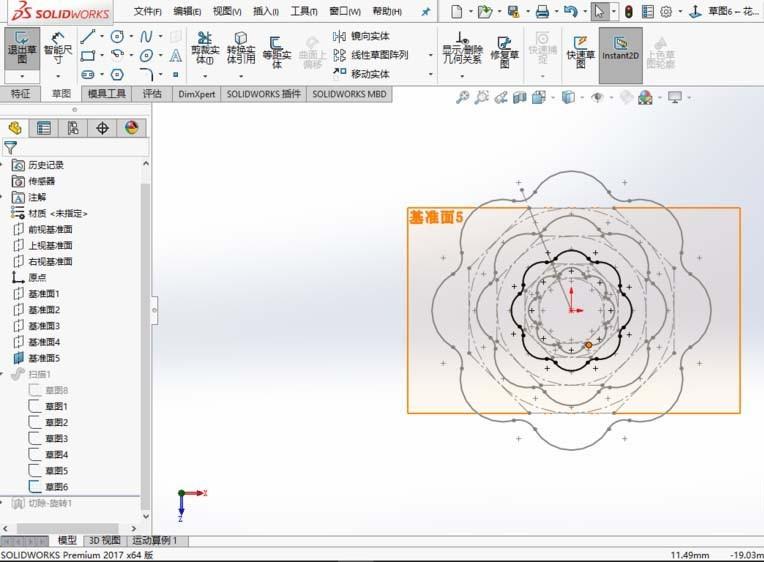Switch to the 特征 ribbon tab

pyautogui.click(x=20, y=94)
